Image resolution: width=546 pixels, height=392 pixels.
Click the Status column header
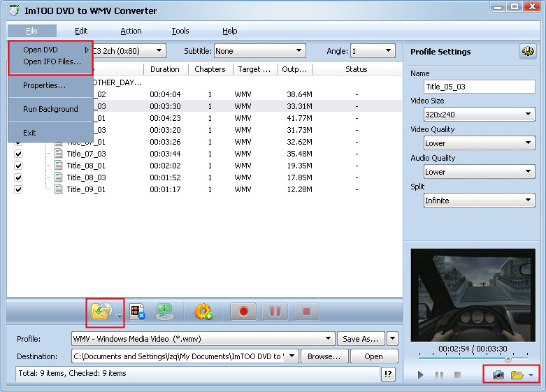click(x=357, y=69)
